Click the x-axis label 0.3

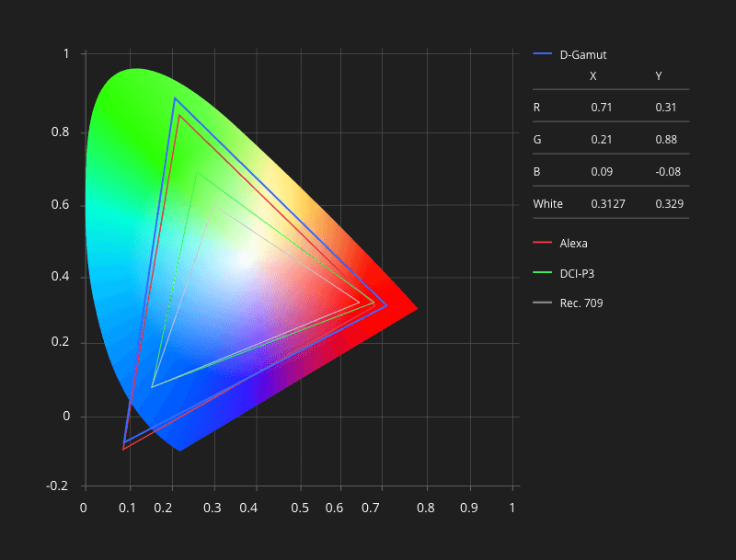pyautogui.click(x=213, y=508)
